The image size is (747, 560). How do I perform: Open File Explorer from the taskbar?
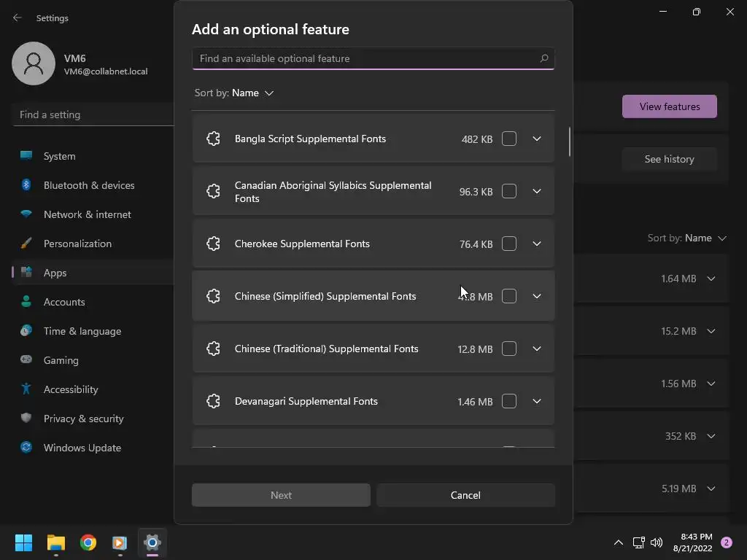[x=56, y=542]
